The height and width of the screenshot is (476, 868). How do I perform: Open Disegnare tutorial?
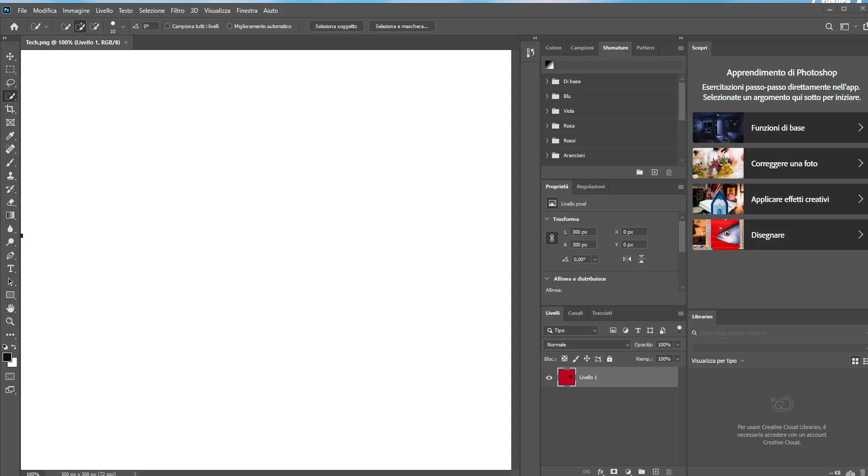(x=780, y=235)
